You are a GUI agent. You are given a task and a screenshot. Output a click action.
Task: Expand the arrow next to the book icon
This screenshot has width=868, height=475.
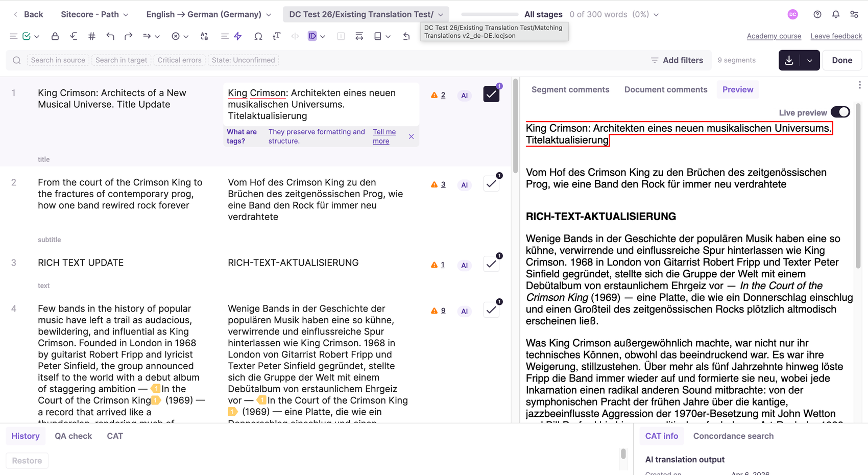388,37
